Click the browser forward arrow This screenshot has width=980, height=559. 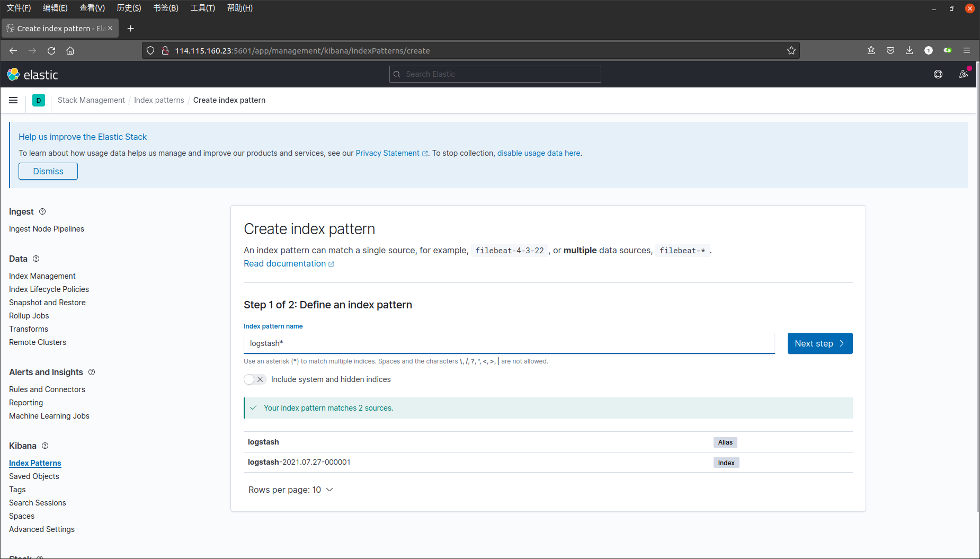(32, 51)
